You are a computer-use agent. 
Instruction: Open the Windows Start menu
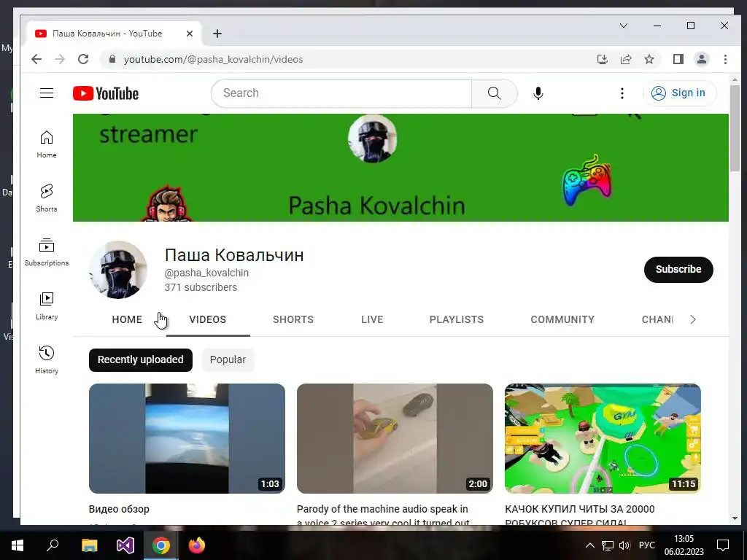(x=18, y=545)
